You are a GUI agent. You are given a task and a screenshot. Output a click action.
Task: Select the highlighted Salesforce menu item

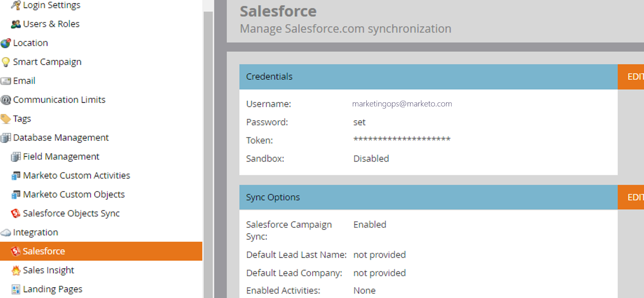coord(44,251)
